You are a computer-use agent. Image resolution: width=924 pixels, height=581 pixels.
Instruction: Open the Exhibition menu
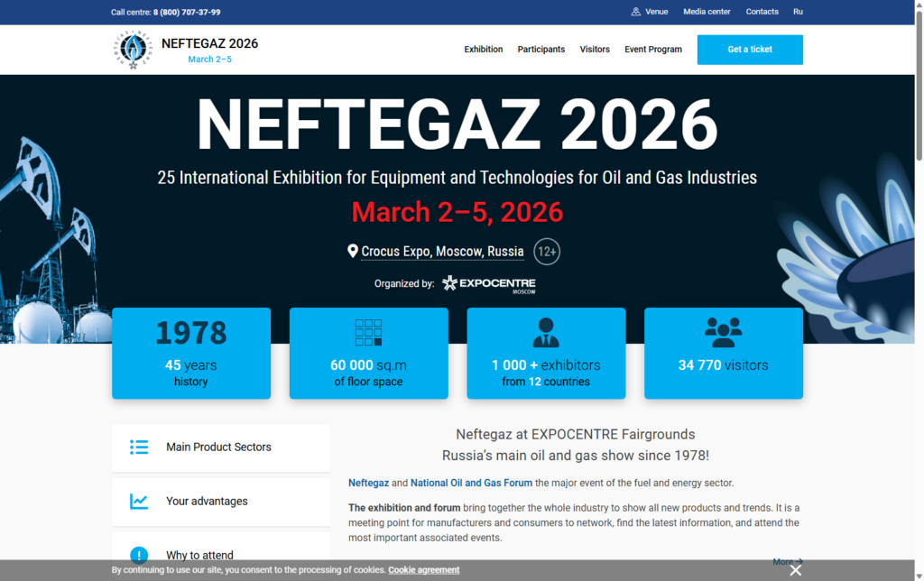click(484, 50)
